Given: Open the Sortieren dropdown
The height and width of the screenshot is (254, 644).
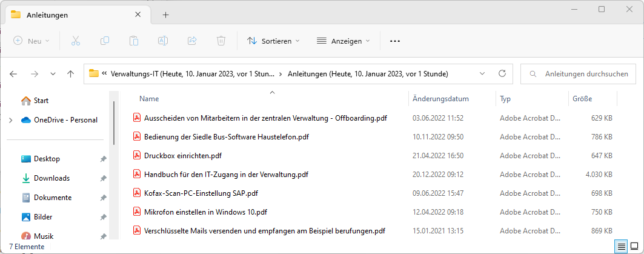Looking at the screenshot, I should pyautogui.click(x=273, y=41).
